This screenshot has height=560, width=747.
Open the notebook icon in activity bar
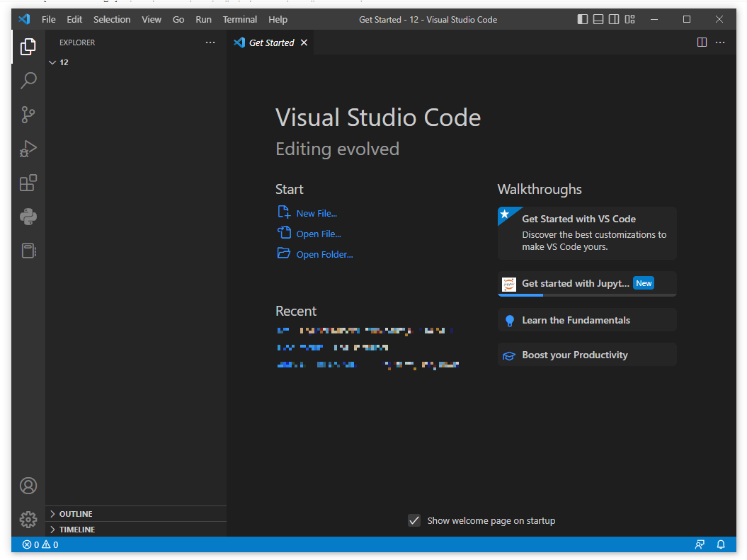click(28, 251)
